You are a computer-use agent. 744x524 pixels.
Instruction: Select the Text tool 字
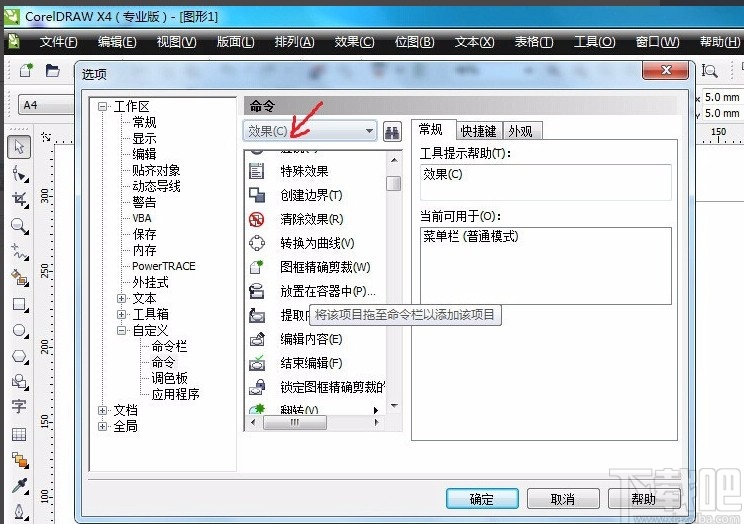[19, 407]
